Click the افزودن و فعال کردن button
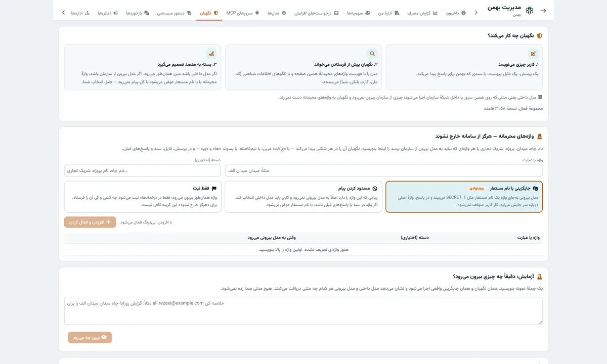Viewport: 607px width, 364px height. (90, 222)
